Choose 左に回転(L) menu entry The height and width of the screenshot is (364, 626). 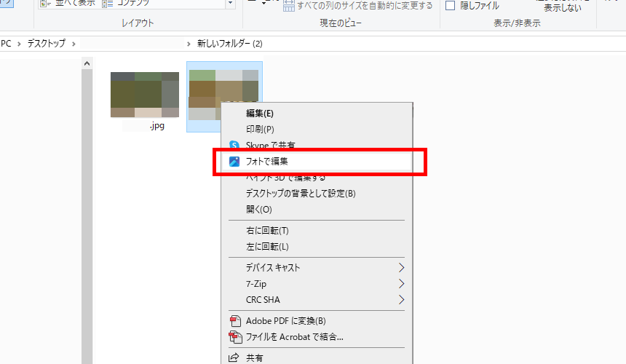267,247
